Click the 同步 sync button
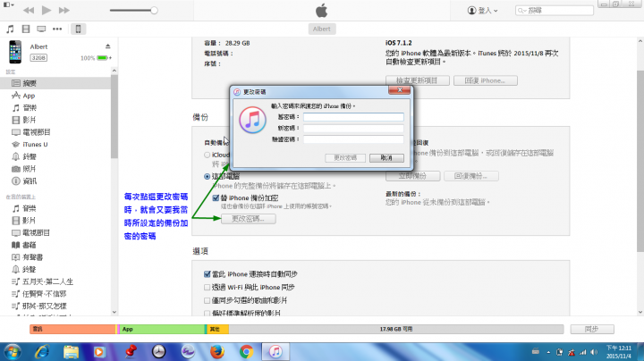 [x=592, y=329]
